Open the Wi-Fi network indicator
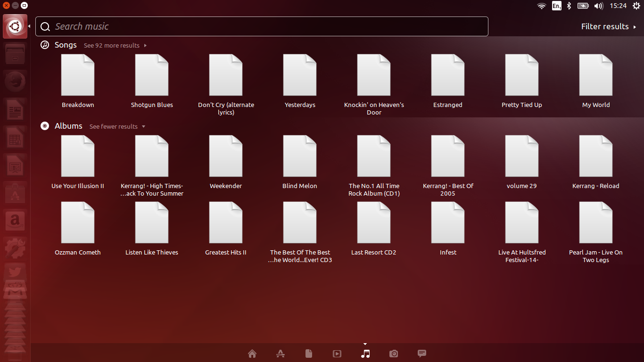Viewport: 644px width, 362px height. click(x=542, y=6)
